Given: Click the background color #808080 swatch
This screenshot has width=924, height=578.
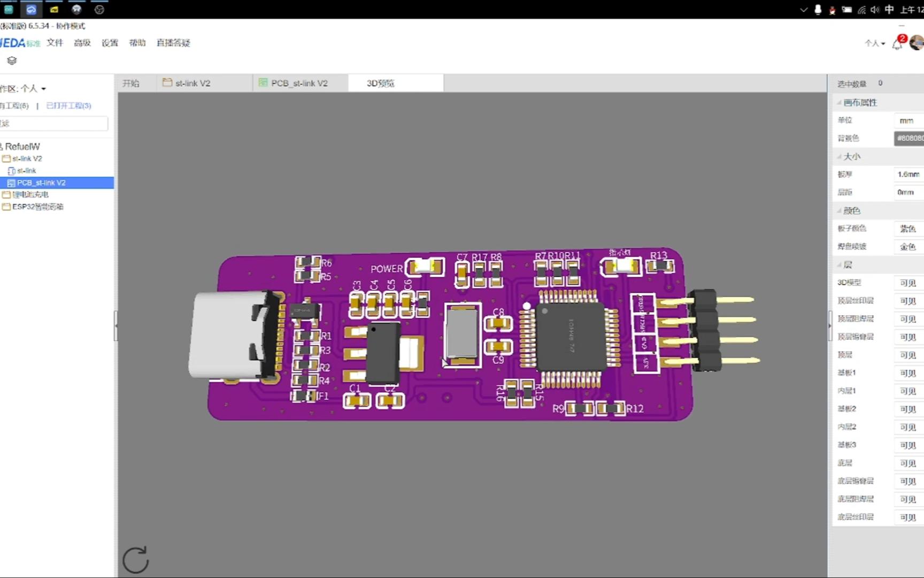Looking at the screenshot, I should (x=910, y=138).
